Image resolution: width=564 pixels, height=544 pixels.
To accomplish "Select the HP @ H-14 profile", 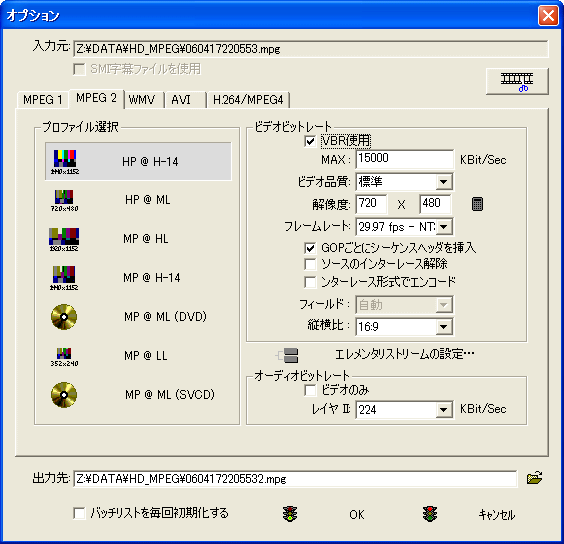I will (138, 162).
